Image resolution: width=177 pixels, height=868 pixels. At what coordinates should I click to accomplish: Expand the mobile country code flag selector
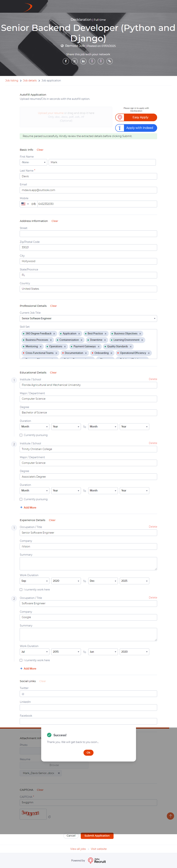coord(25,204)
